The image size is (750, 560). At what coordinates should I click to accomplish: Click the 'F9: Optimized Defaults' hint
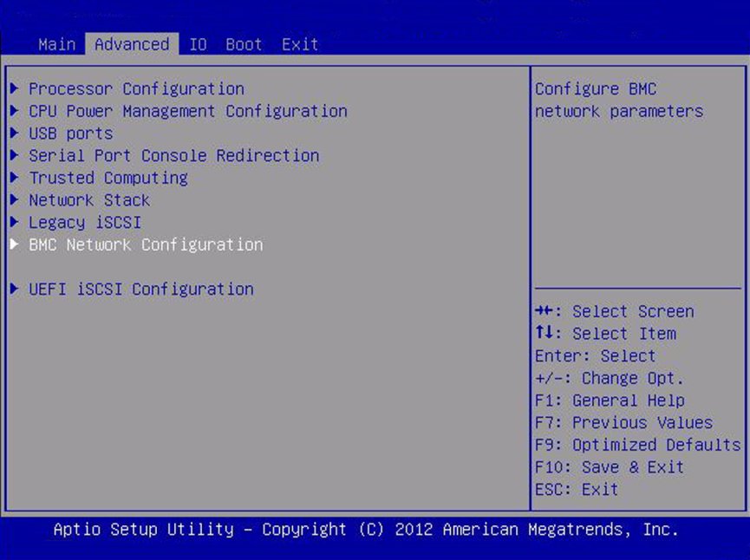637,445
